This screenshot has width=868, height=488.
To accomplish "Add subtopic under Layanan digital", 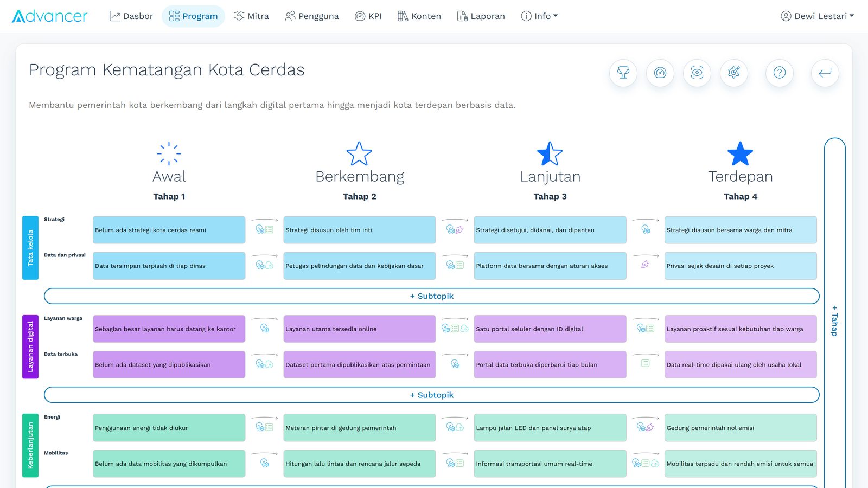I will pyautogui.click(x=432, y=395).
